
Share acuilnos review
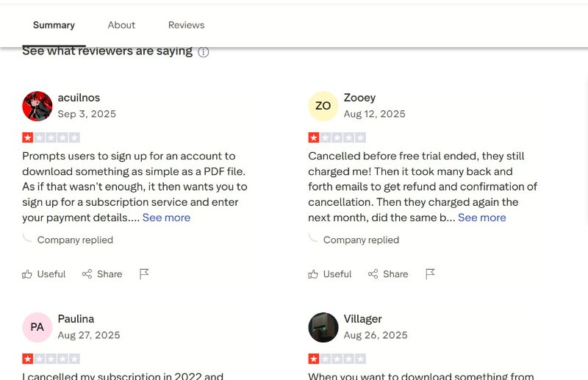(102, 274)
